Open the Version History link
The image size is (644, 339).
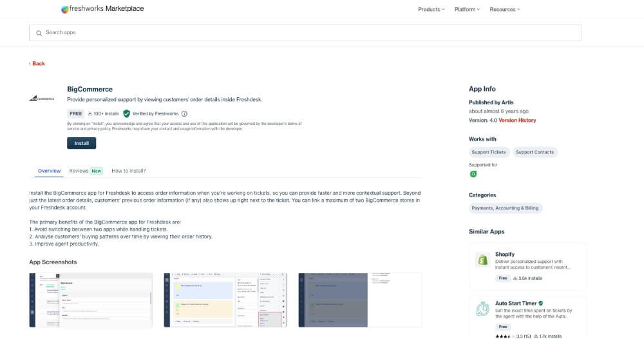pos(517,121)
